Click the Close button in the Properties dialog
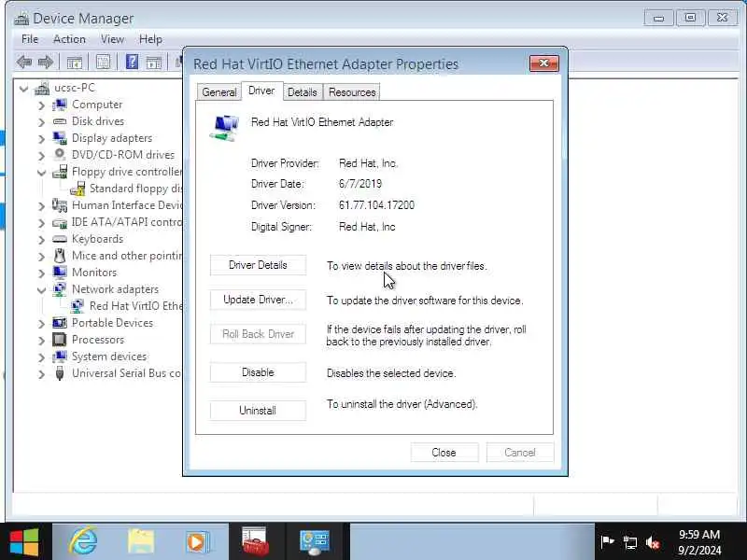 tap(444, 452)
